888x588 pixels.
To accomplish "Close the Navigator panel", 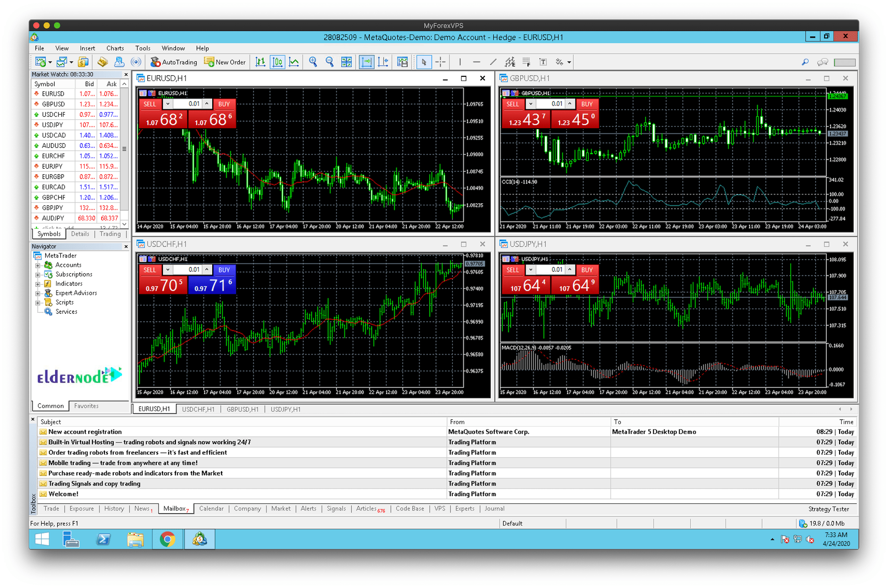I will 126,246.
